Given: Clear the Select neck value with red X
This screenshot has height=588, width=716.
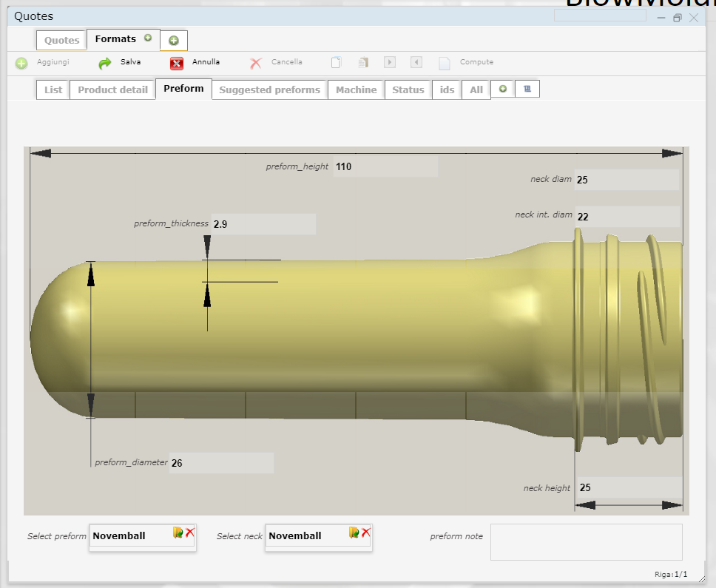Looking at the screenshot, I should (366, 533).
